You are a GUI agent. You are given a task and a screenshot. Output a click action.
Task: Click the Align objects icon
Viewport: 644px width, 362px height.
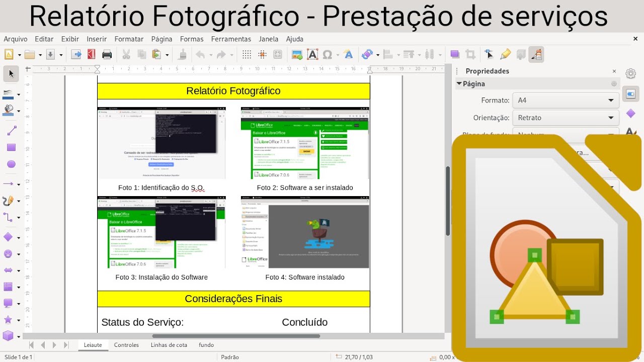388,54
